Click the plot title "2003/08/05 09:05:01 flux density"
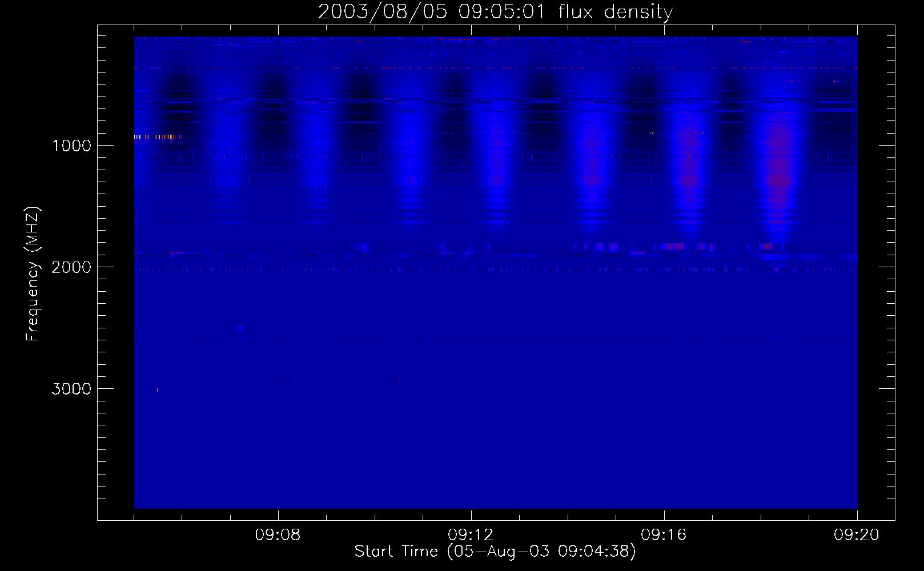The width and height of the screenshot is (924, 571). click(x=495, y=11)
